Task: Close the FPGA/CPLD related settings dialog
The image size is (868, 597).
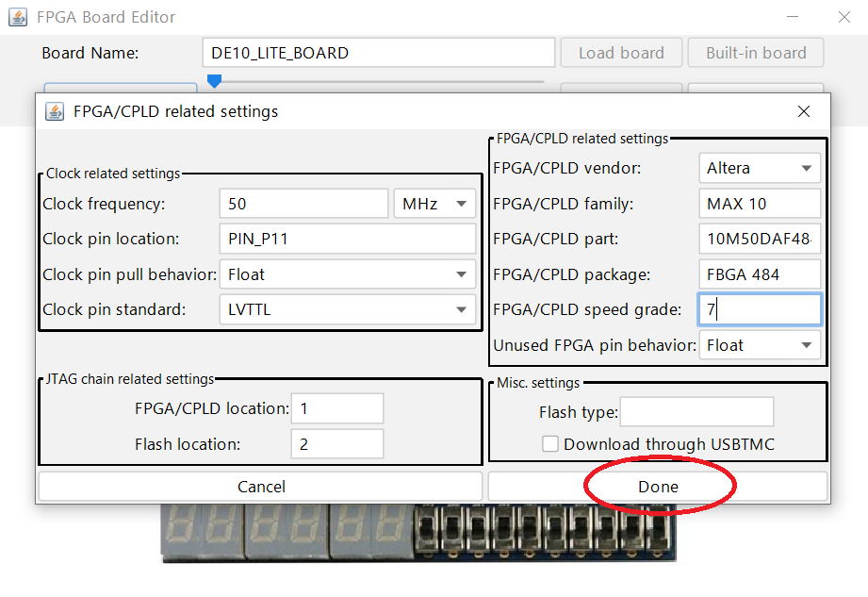Action: point(803,111)
